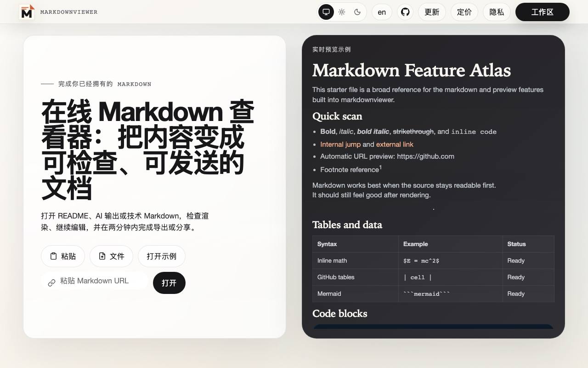Open the 更新 updates page
Image resolution: width=588 pixels, height=368 pixels.
pyautogui.click(x=432, y=12)
